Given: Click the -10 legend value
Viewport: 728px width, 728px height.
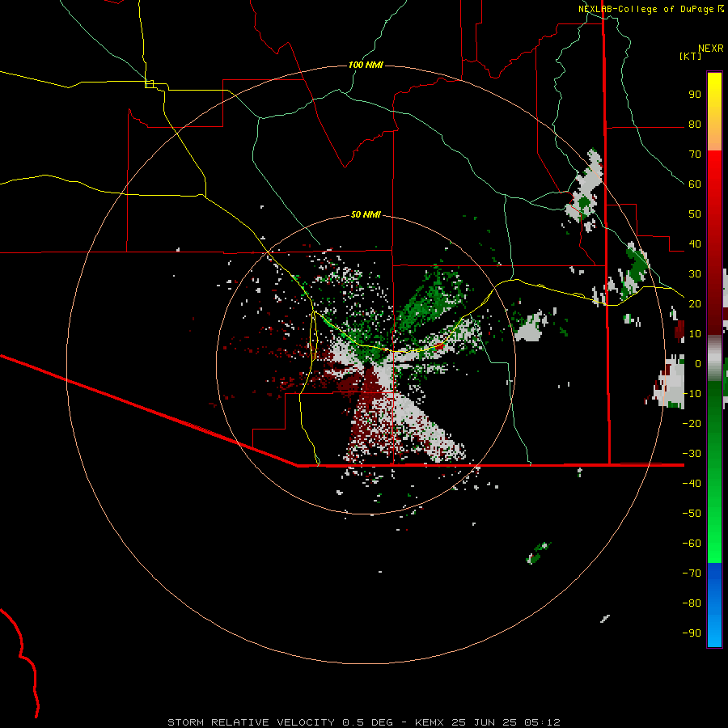Looking at the screenshot, I should click(x=692, y=394).
